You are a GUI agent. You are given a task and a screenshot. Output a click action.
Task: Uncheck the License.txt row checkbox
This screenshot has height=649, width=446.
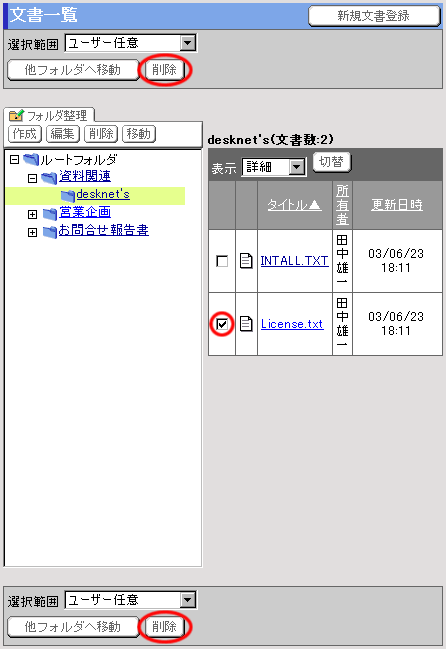pyautogui.click(x=222, y=324)
